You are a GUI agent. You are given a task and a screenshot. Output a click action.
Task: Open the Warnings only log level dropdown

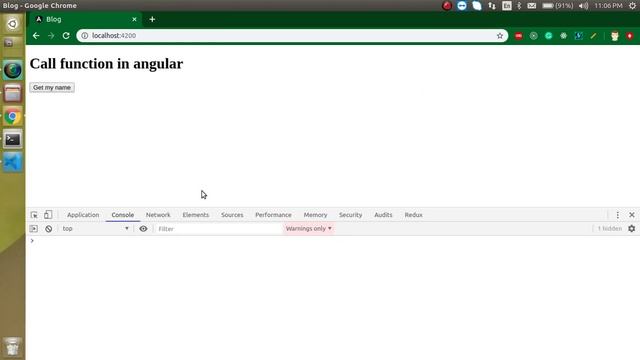pos(309,229)
